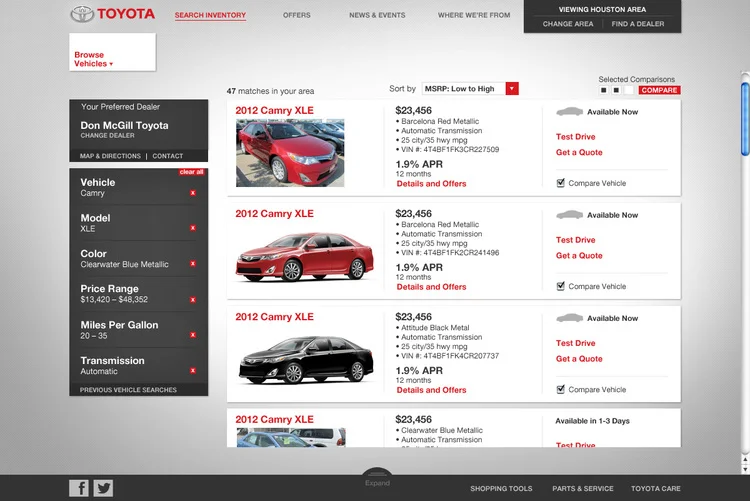Screen dimensions: 750x501
Task: Click car availability icon for VIN ending 241496
Action: point(570,215)
